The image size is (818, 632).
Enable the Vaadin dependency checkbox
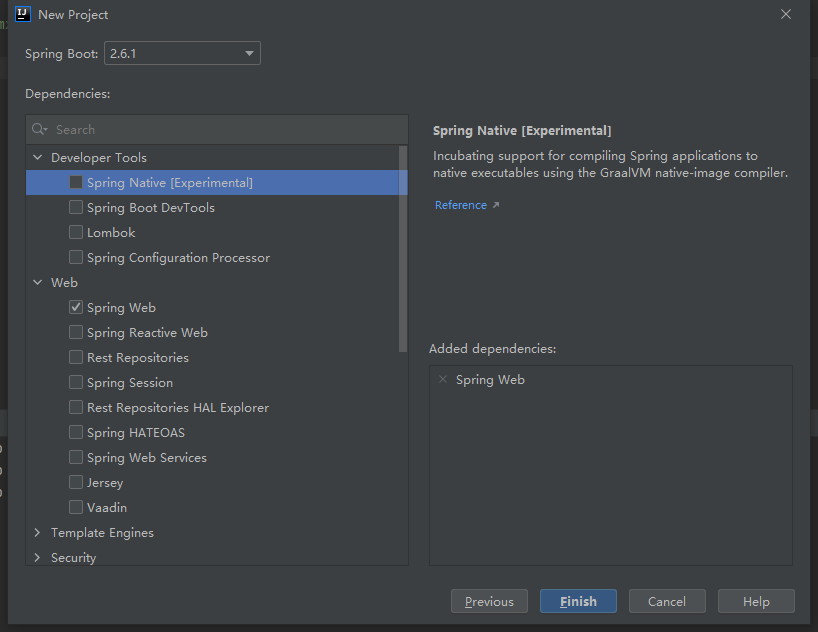[76, 507]
